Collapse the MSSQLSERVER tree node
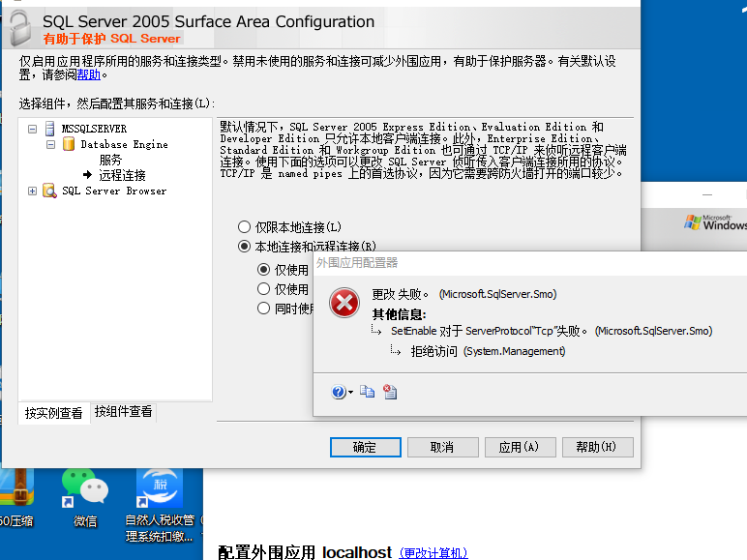Image resolution: width=747 pixels, height=560 pixels. tap(32, 129)
